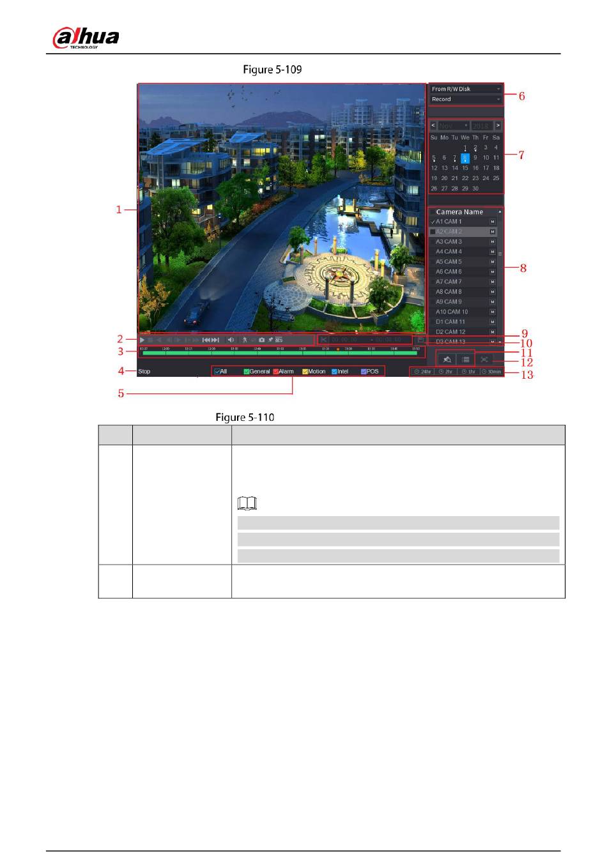Select November 5 in calendar
The height and width of the screenshot is (868, 607).
coord(434,158)
